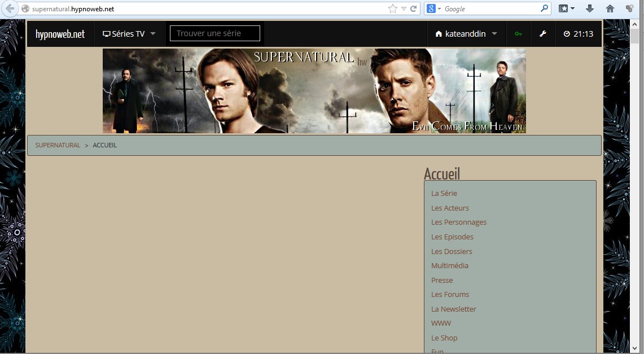Click the search magnifier icon
The height and width of the screenshot is (354, 644).
pyautogui.click(x=544, y=8)
